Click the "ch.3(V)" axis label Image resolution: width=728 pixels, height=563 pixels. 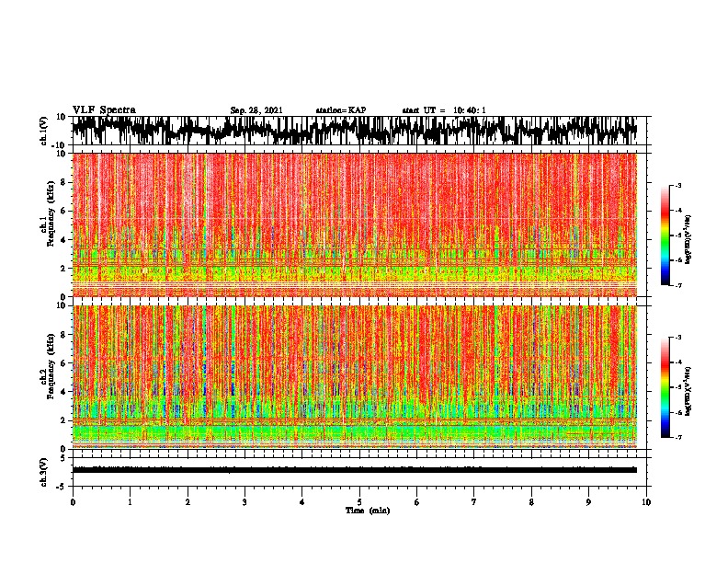44,472
